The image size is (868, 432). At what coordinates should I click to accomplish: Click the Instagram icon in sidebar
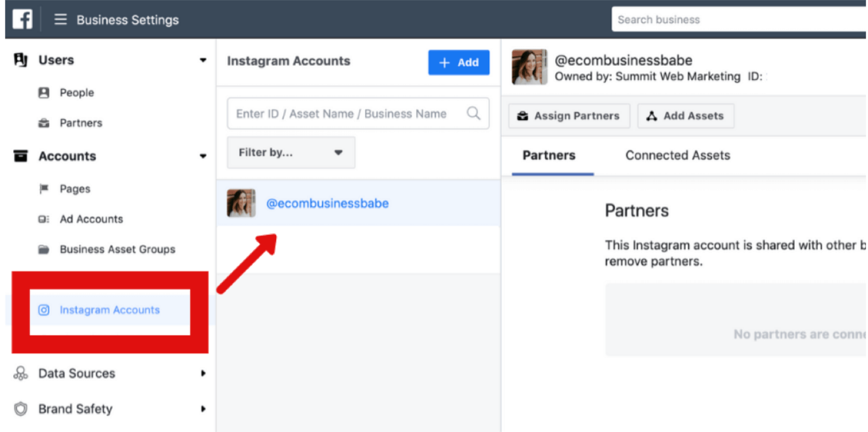coord(44,310)
